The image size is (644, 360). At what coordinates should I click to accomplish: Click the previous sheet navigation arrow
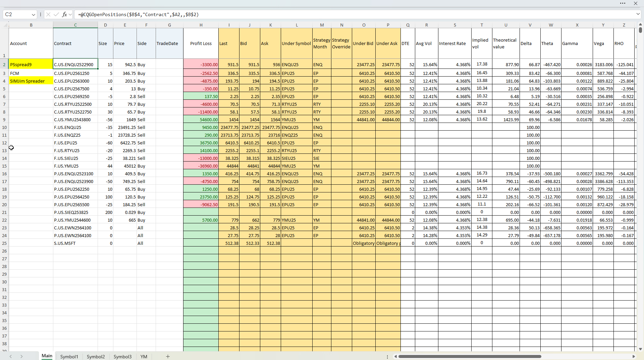[11, 356]
